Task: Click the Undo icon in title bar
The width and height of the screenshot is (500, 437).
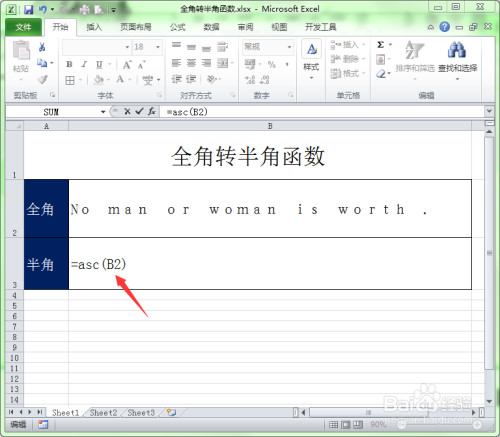Action: coord(43,9)
